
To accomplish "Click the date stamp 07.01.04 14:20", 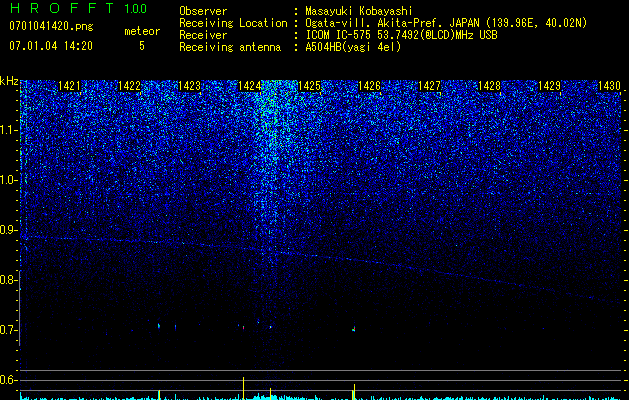I will click(x=51, y=46).
